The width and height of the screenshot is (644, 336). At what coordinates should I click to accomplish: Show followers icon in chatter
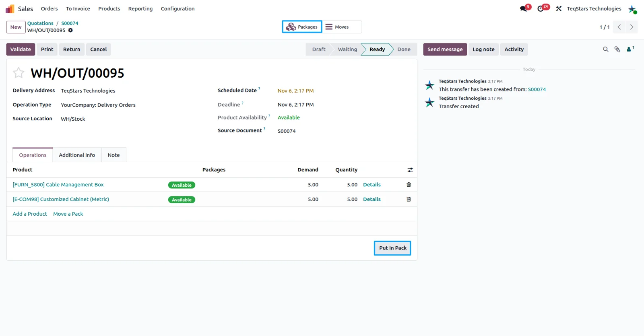coord(630,49)
